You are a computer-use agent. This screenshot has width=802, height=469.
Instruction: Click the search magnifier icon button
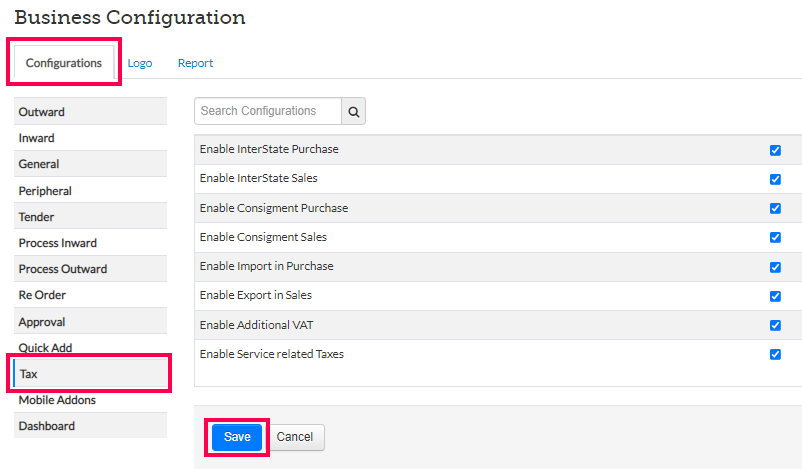(353, 112)
